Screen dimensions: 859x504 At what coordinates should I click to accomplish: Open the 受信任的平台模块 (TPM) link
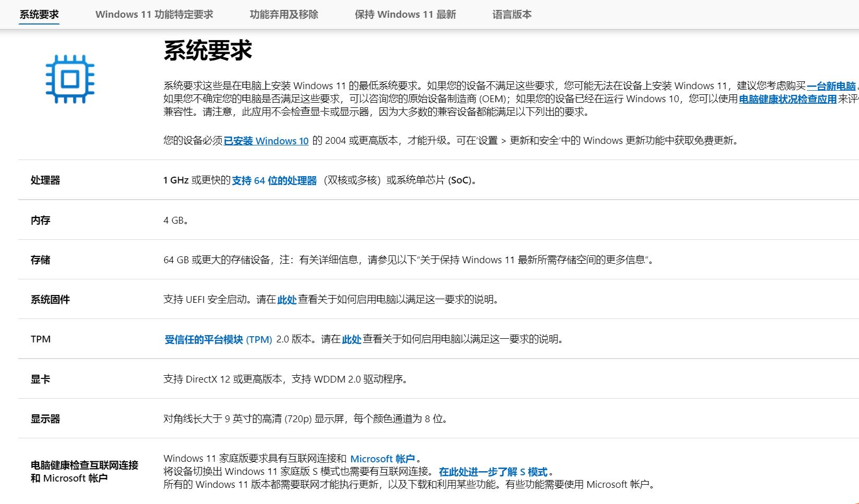click(x=218, y=339)
